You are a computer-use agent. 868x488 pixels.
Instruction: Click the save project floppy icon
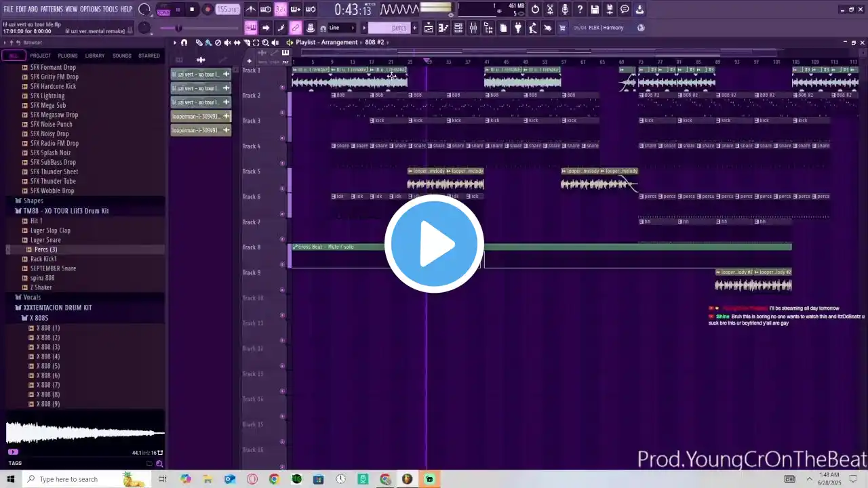[595, 9]
